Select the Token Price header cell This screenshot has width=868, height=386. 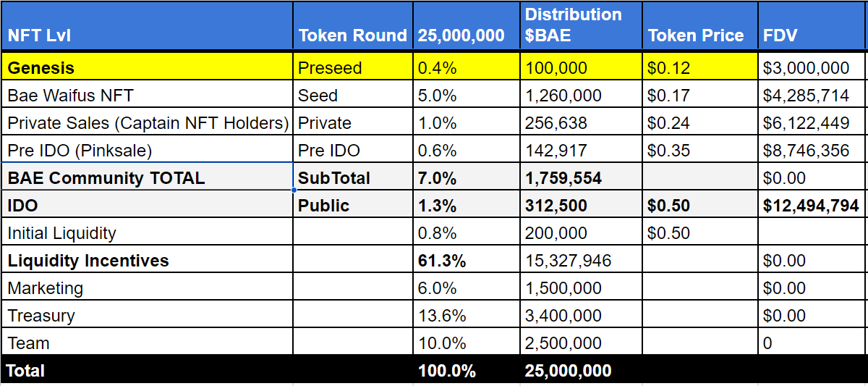click(699, 27)
